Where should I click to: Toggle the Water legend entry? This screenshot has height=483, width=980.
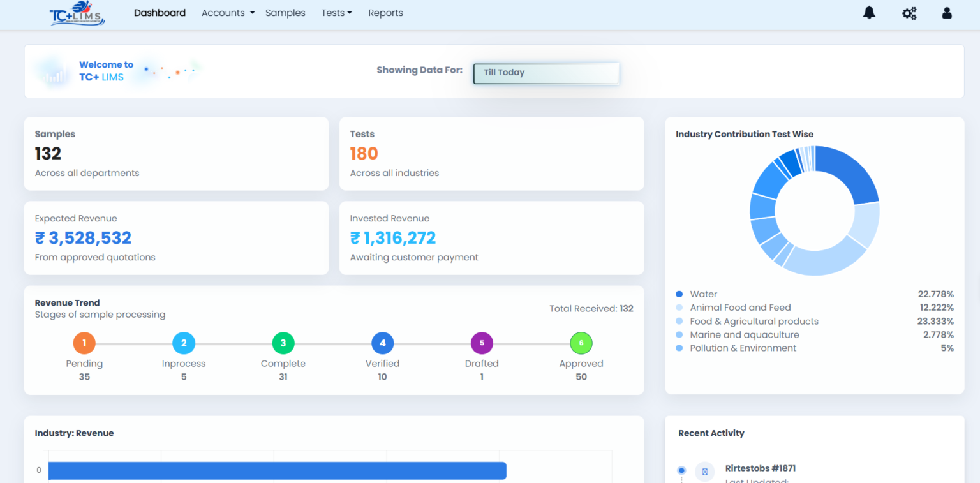pyautogui.click(x=703, y=294)
